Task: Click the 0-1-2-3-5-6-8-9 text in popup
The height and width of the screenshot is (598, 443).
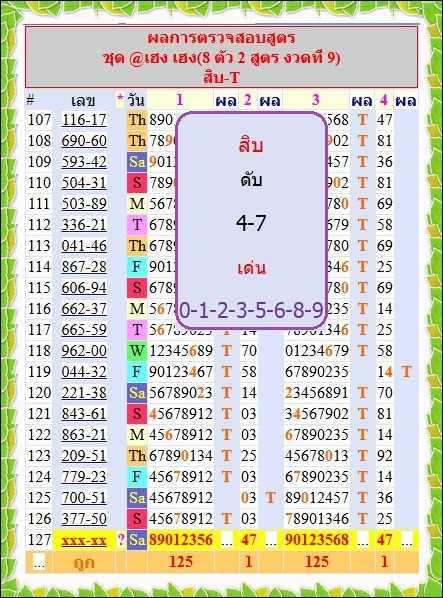Action: click(251, 310)
